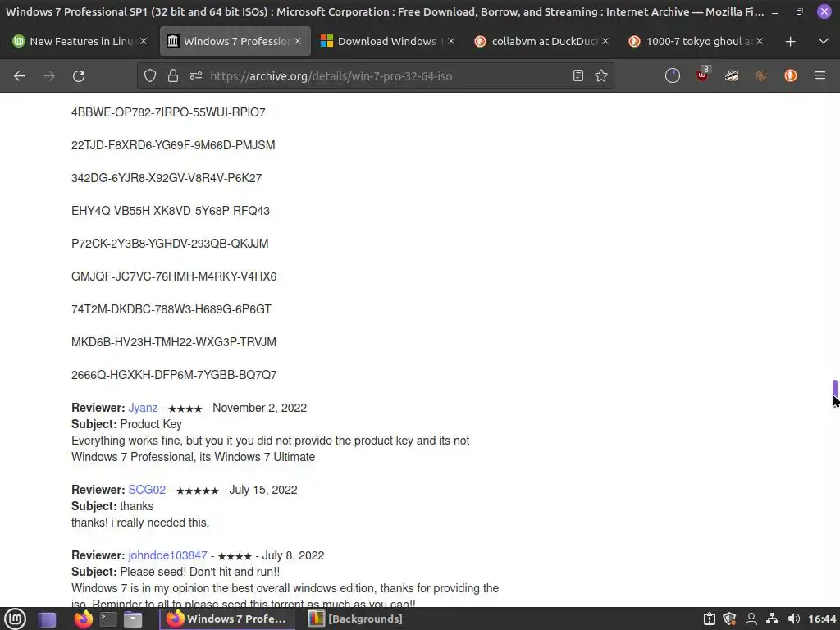Viewport: 840px width, 630px height.
Task: Close the 1000-7 tokyo ghoul tab
Action: pyautogui.click(x=759, y=41)
